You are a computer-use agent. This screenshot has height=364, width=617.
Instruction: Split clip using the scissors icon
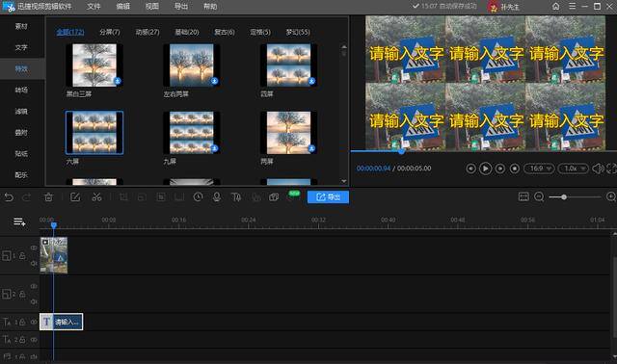pyautogui.click(x=96, y=197)
